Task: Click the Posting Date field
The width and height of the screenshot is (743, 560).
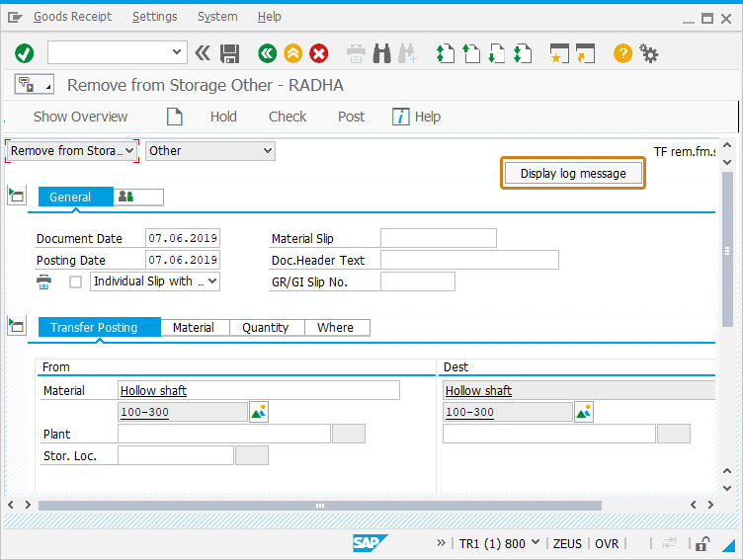Action: click(183, 260)
